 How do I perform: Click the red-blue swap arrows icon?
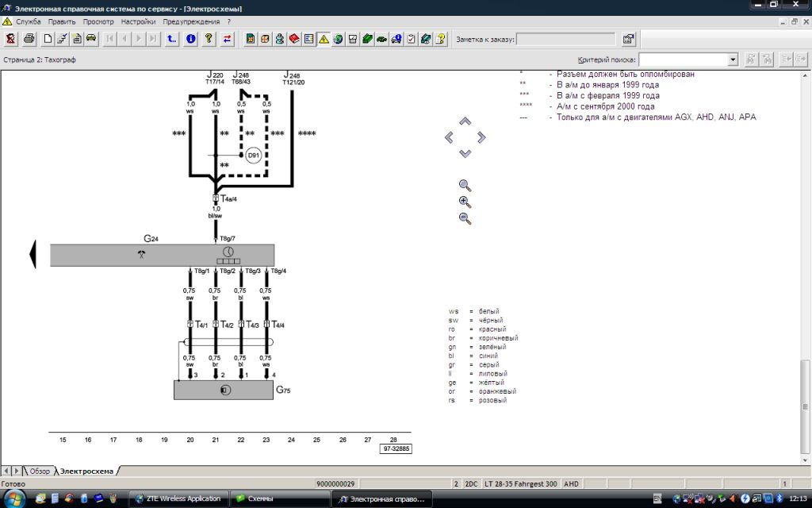point(227,39)
